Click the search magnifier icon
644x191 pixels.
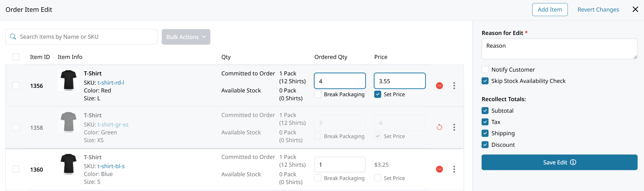click(13, 37)
